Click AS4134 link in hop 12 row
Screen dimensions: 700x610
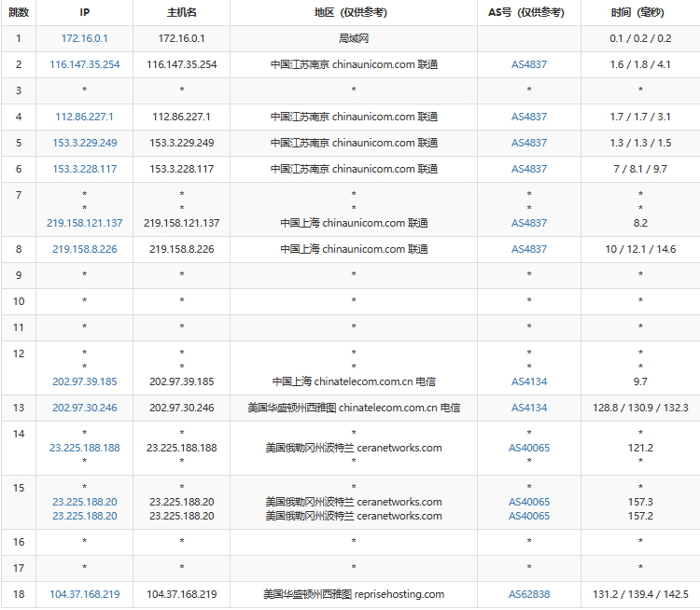point(529,381)
